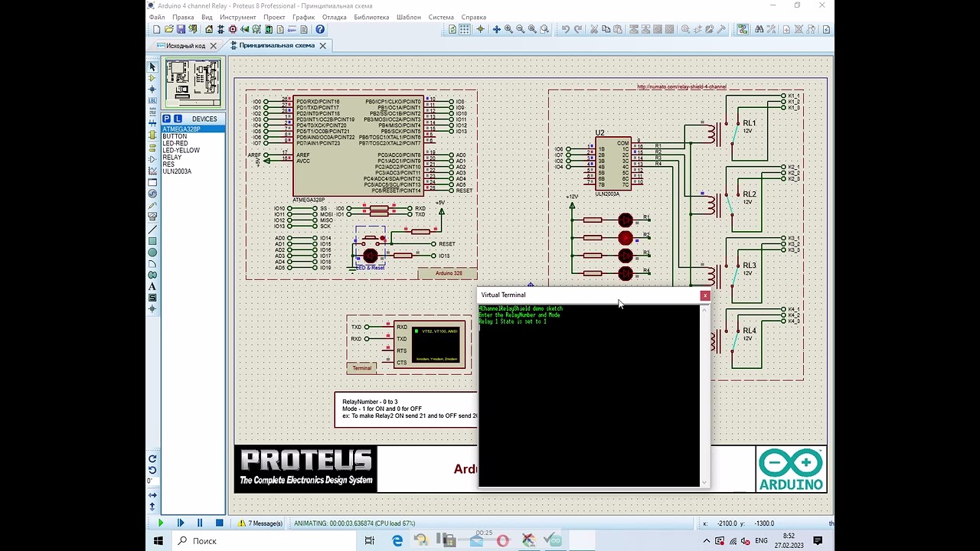Step the simulation forward
980x551 pixels.
(x=181, y=523)
